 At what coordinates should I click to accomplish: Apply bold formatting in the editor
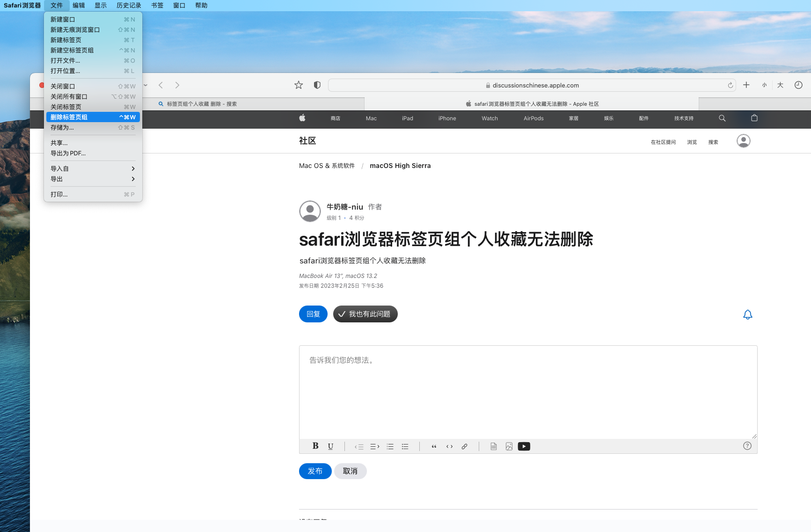315,446
